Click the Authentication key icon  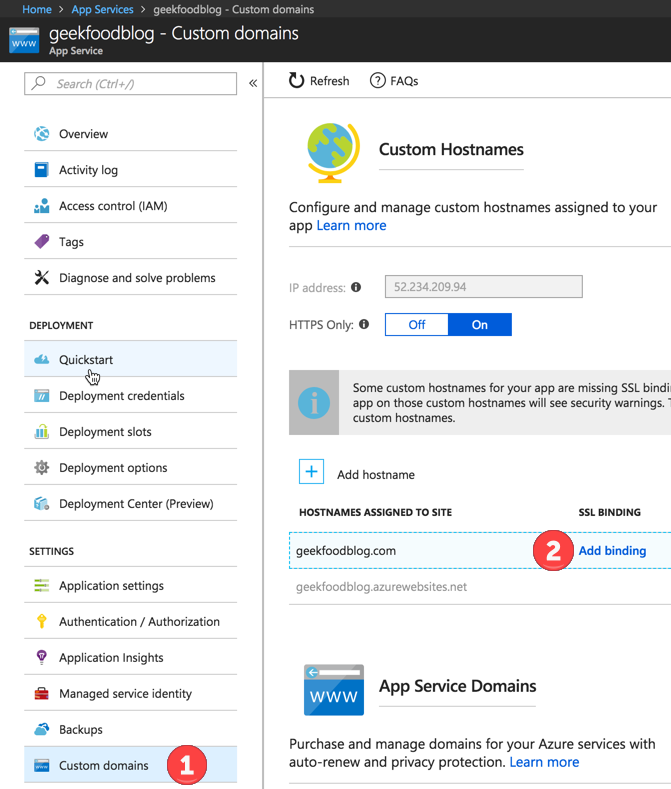point(41,621)
